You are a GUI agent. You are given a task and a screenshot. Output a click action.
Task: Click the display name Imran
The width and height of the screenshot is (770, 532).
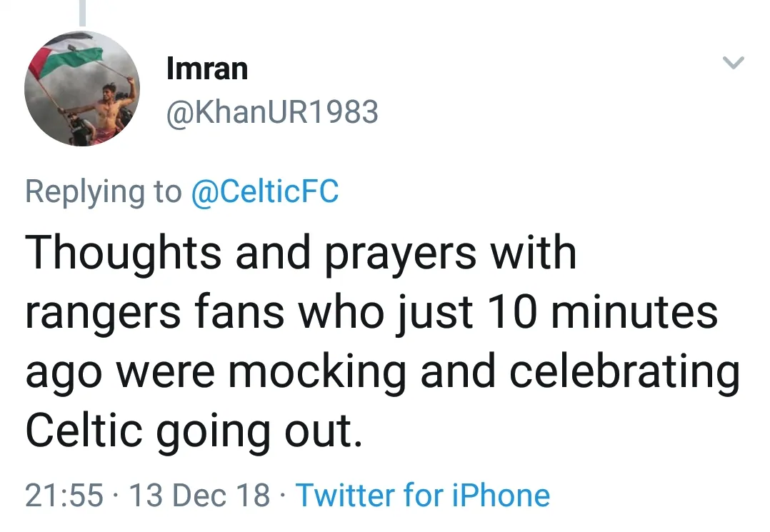206,69
